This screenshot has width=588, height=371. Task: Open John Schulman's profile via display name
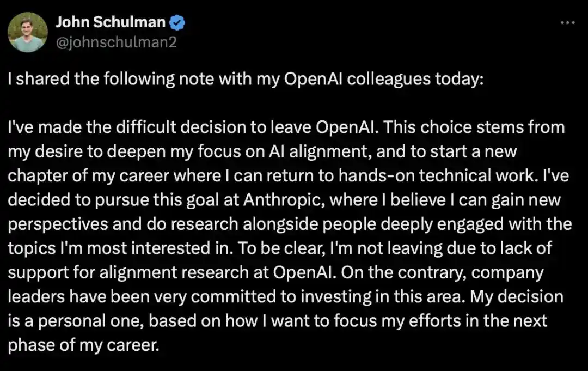(x=111, y=22)
